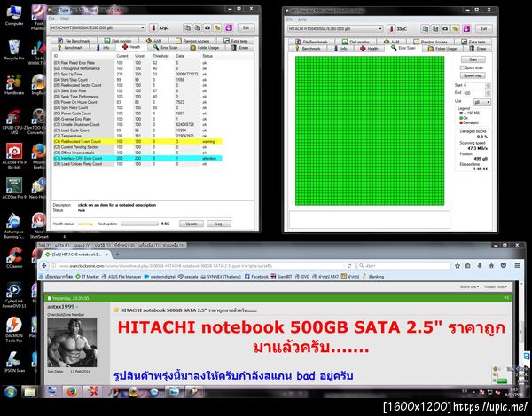Open DAEMON Tools Pro desktop shortcut
Viewport: 532px width, 416px height.
coord(14,329)
